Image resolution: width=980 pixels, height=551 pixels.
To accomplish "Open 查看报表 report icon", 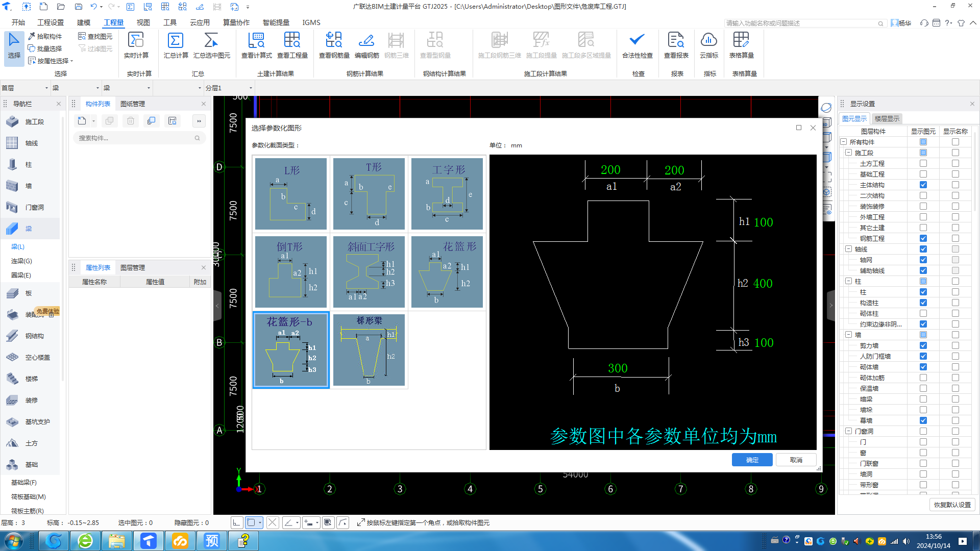I will (676, 40).
